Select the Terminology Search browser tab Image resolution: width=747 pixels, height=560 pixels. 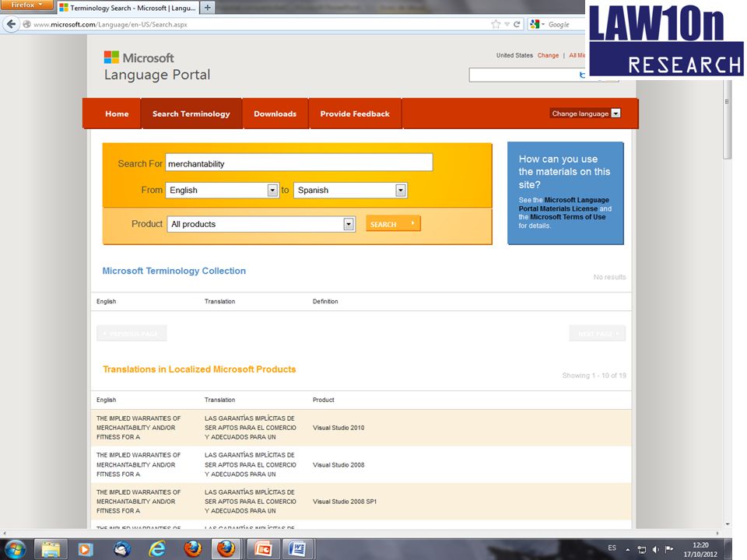pos(128,8)
